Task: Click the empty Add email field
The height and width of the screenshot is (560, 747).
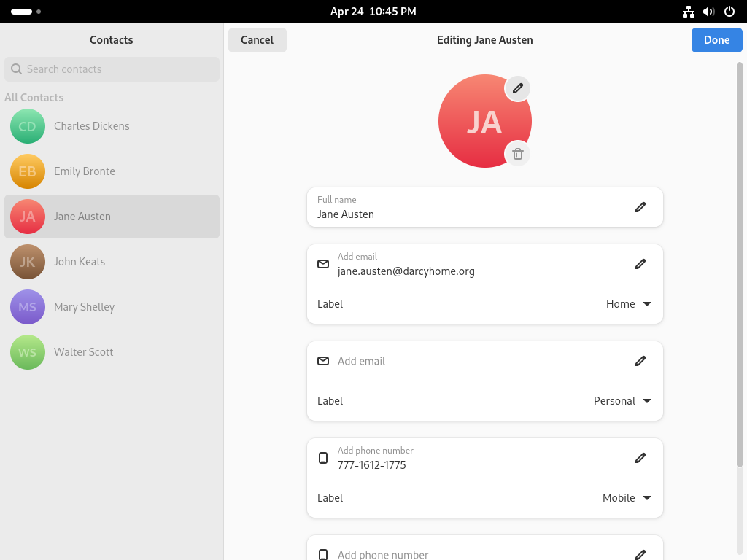Action: (x=485, y=361)
